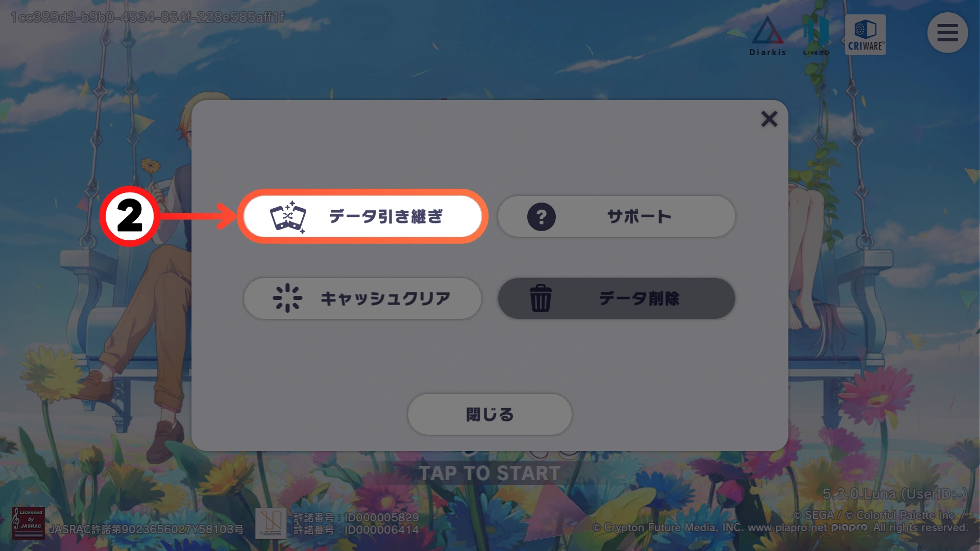Image resolution: width=980 pixels, height=551 pixels.
Task: Click the JASRAC license badge
Action: [x=29, y=523]
